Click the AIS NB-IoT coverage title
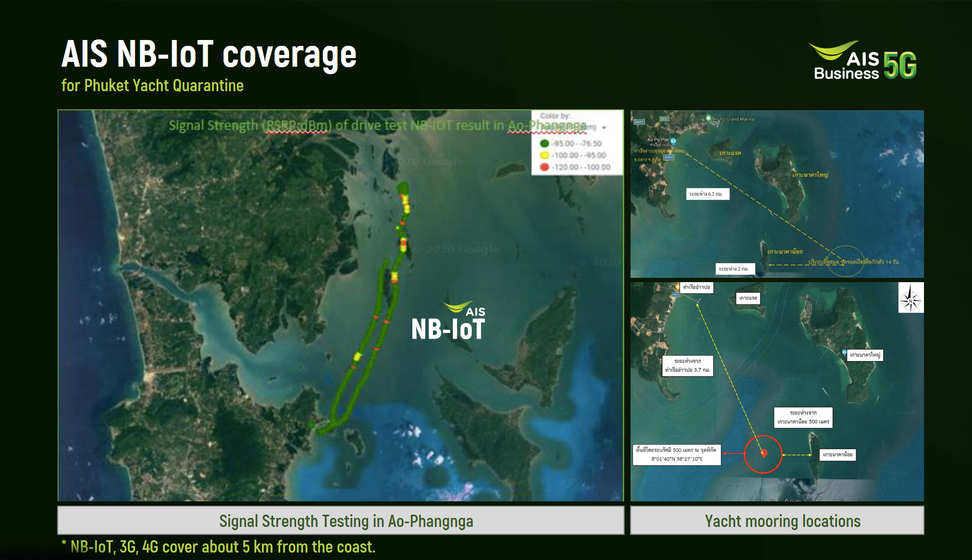This screenshot has height=560, width=972. [x=209, y=54]
